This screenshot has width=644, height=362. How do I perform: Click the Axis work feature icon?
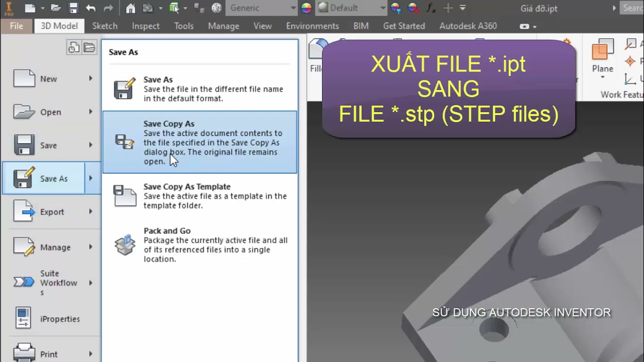[x=630, y=45]
